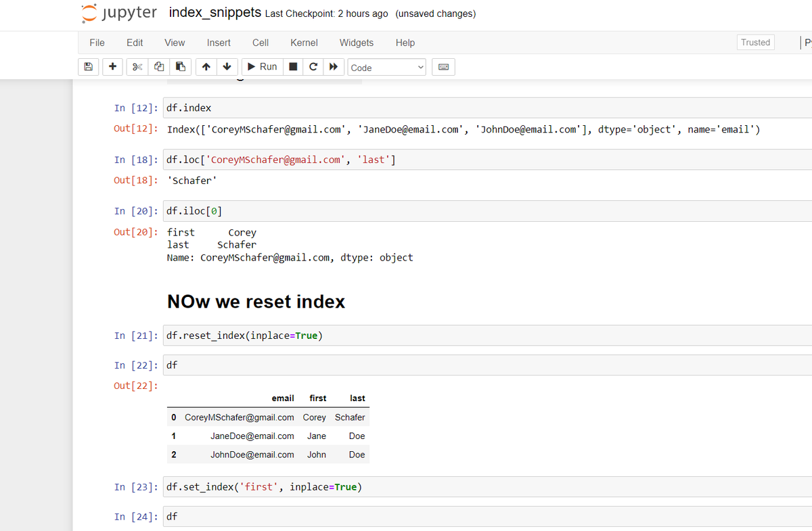The image size is (812, 531).
Task: Click the last column header in table
Action: [x=357, y=398]
